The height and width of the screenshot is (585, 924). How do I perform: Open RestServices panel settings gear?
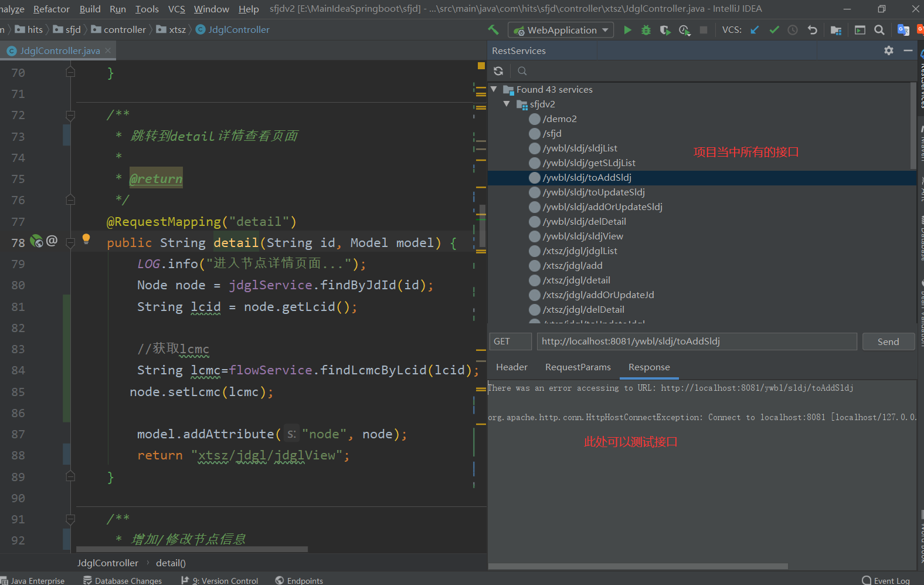(x=889, y=50)
